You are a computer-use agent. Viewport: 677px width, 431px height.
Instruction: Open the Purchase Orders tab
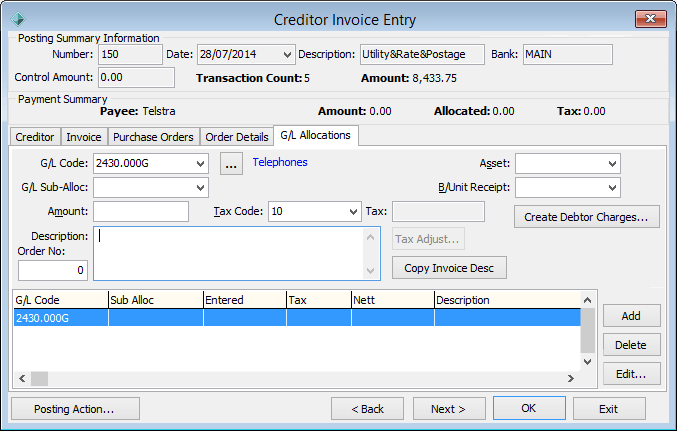pos(153,137)
